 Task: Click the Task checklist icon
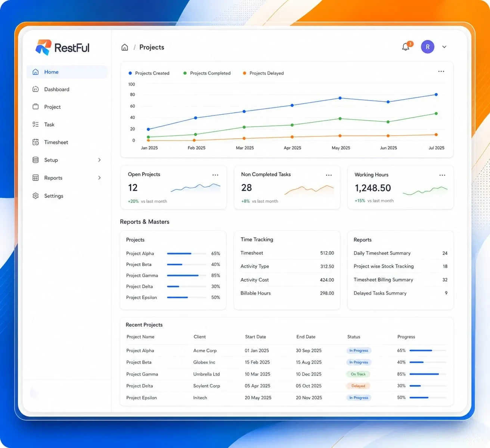pos(35,124)
